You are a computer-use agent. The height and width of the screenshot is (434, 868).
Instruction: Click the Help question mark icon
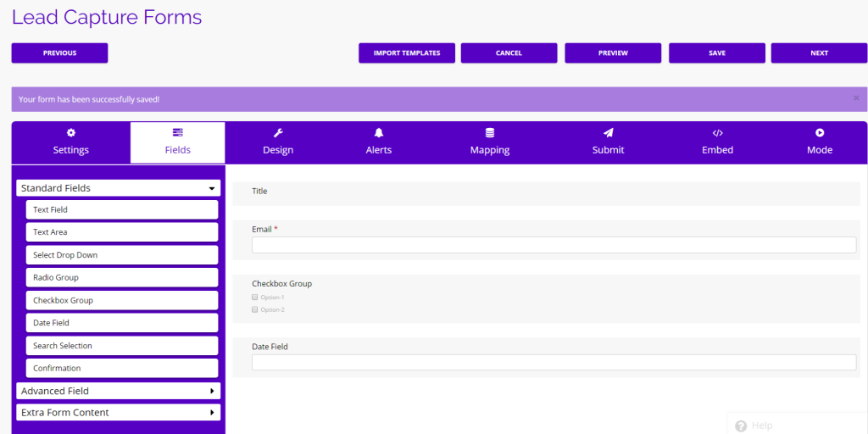tap(741, 426)
